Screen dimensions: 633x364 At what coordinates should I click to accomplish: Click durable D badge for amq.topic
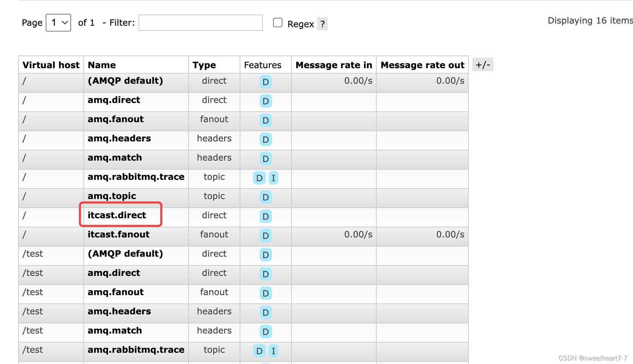266,197
